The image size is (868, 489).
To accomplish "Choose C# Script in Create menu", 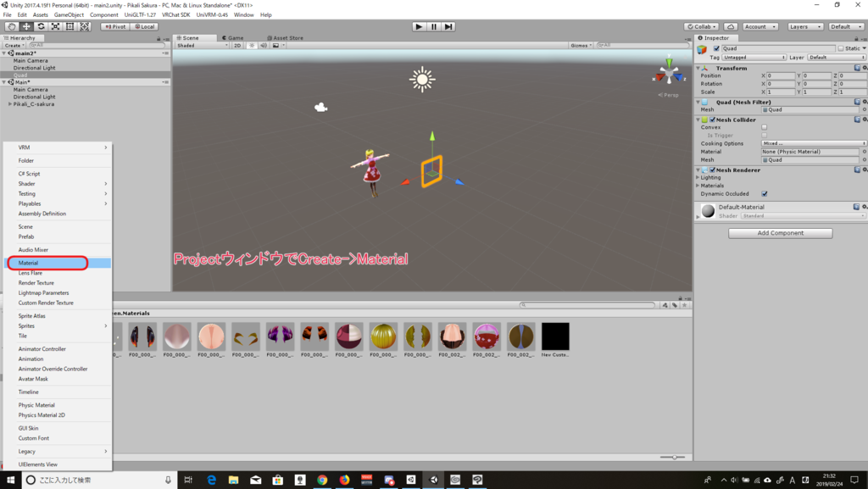I will click(x=58, y=174).
